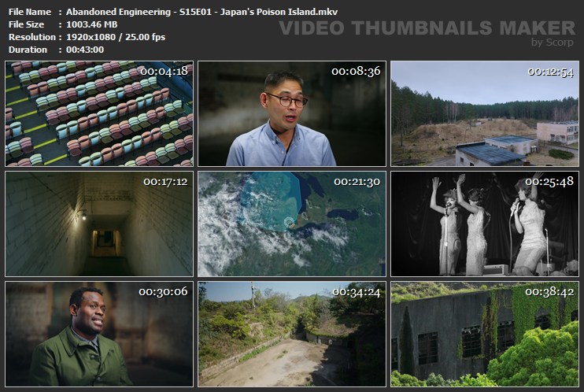The width and height of the screenshot is (584, 392).
Task: Click the file name 'Abandoned Engineering - S15E01 - Japan's Poison Island.mkv'
Action: [x=201, y=12]
